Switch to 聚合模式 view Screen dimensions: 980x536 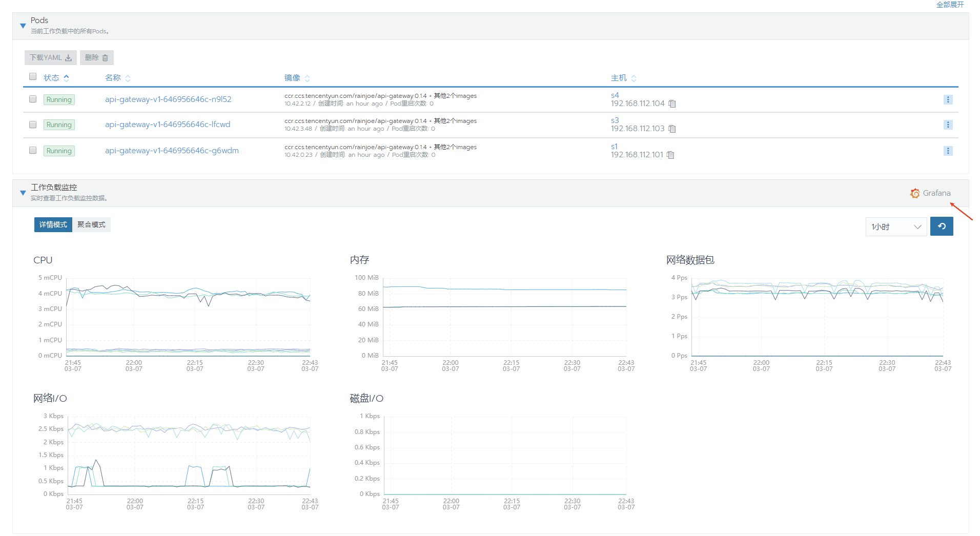91,224
